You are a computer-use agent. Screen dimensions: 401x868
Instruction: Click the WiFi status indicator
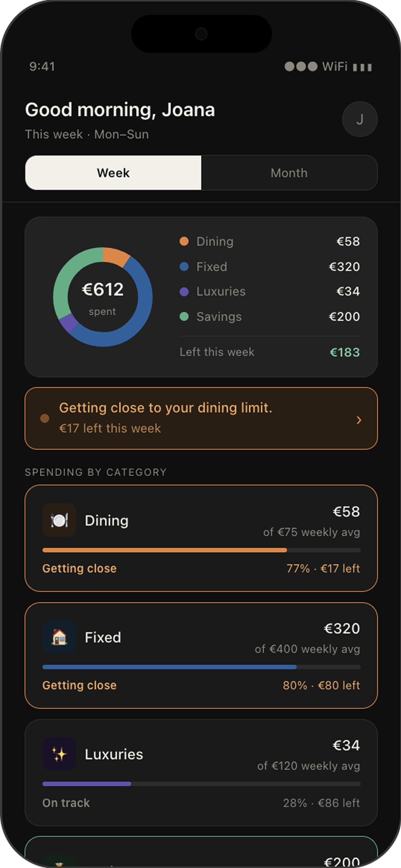335,67
